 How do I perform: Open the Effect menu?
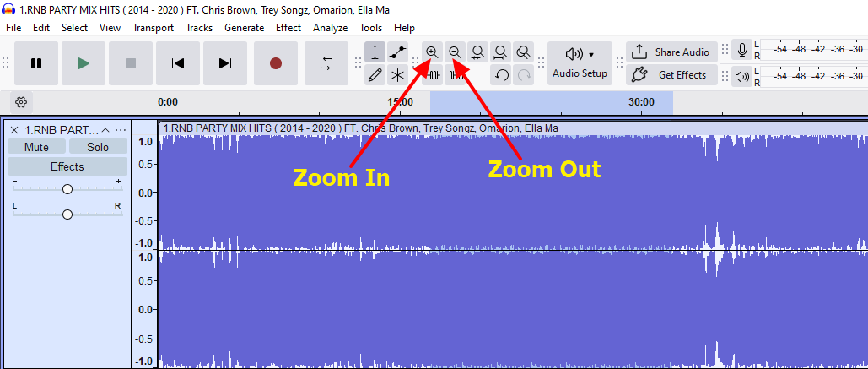pos(288,28)
